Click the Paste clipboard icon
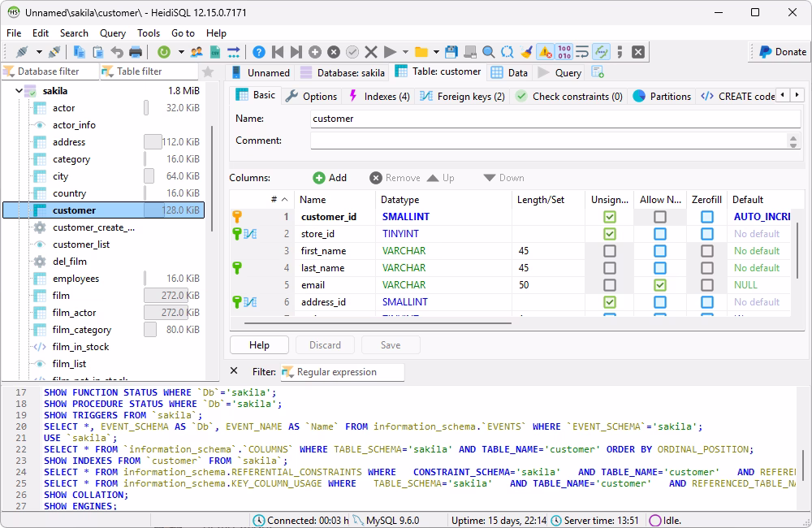This screenshot has height=528, width=812. 98,52
